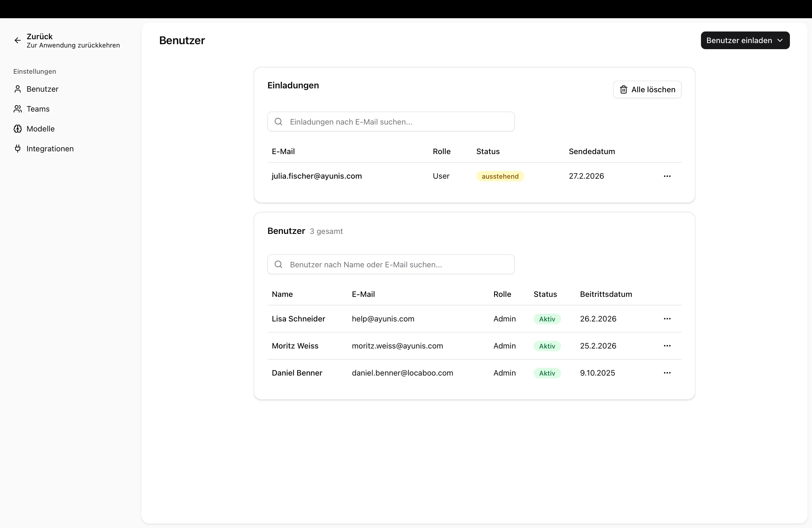Viewport: 812px width, 528px height.
Task: Return via Zur Anwendung zurückkehren link
Action: [73, 45]
